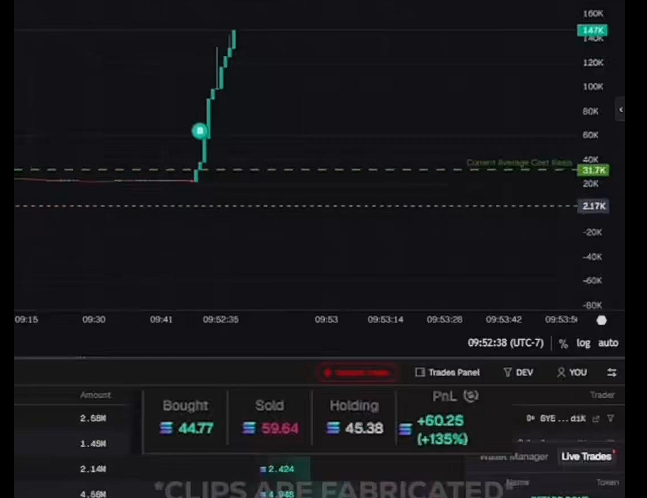Viewport: 647px width, 498px height.
Task: Click the Current Average Cost Basis line label
Action: click(519, 163)
